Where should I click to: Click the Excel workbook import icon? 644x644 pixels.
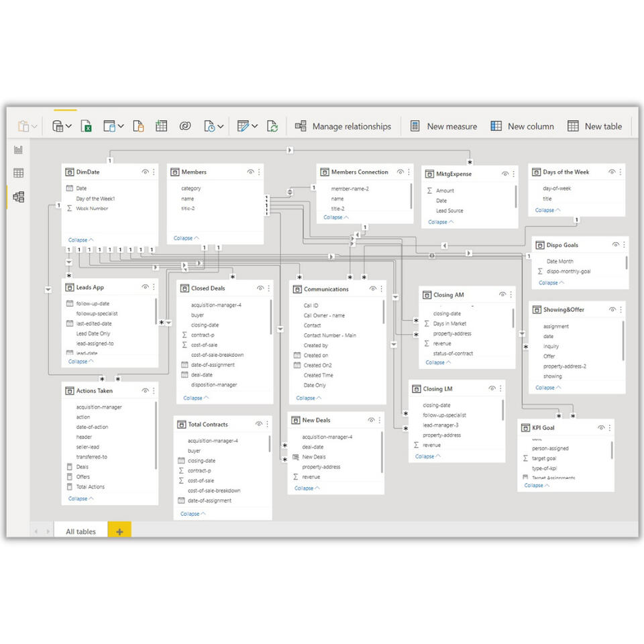tap(86, 126)
